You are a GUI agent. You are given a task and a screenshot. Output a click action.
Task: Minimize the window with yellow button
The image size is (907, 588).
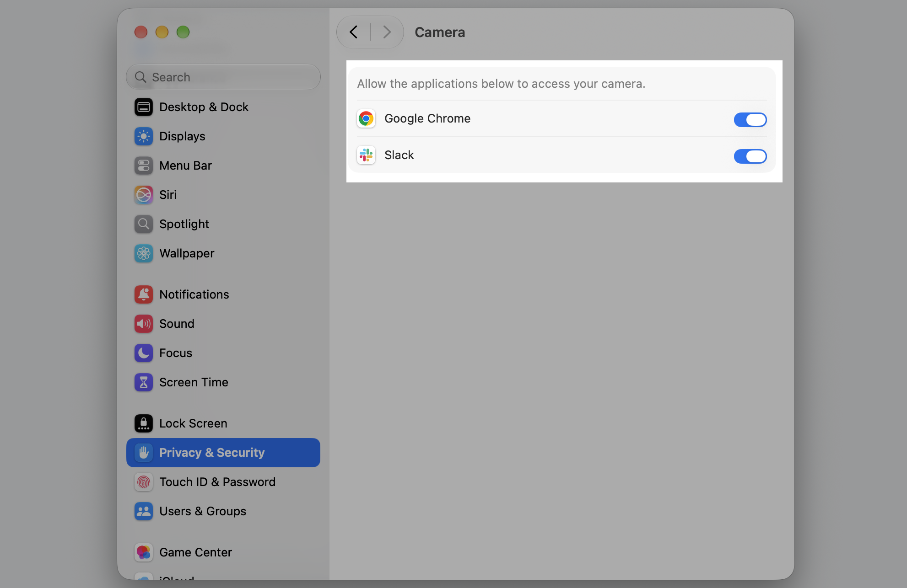point(162,32)
